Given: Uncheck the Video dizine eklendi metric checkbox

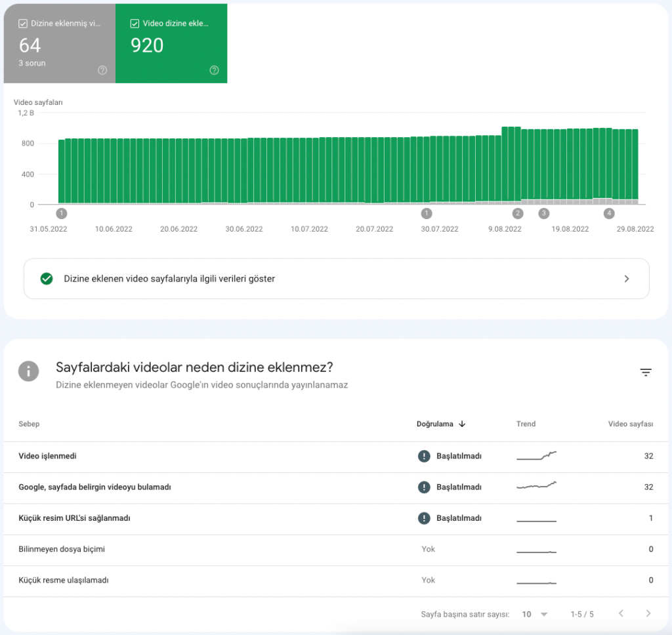Looking at the screenshot, I should pyautogui.click(x=134, y=22).
